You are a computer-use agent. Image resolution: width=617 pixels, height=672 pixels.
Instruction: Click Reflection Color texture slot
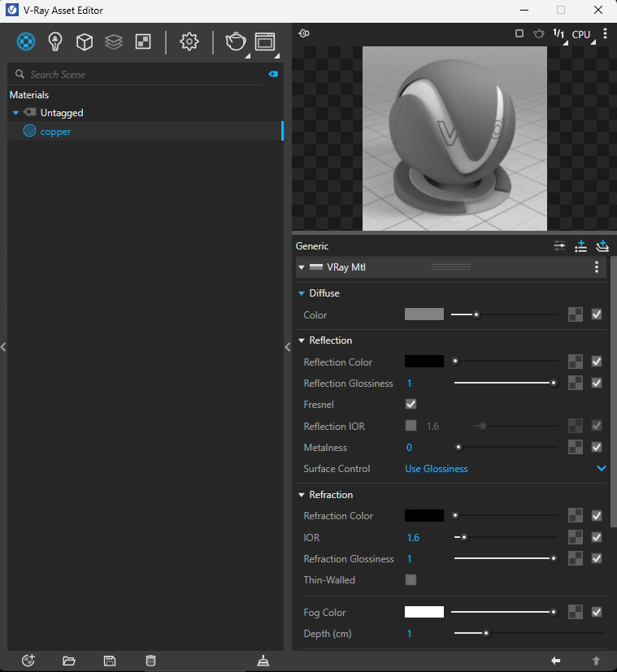tap(576, 362)
